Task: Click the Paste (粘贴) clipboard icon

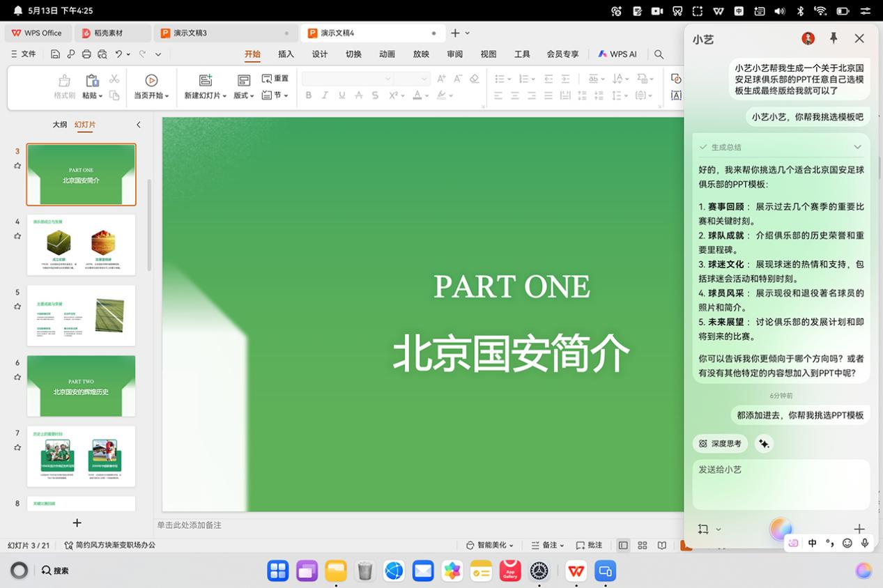Action: pyautogui.click(x=92, y=80)
